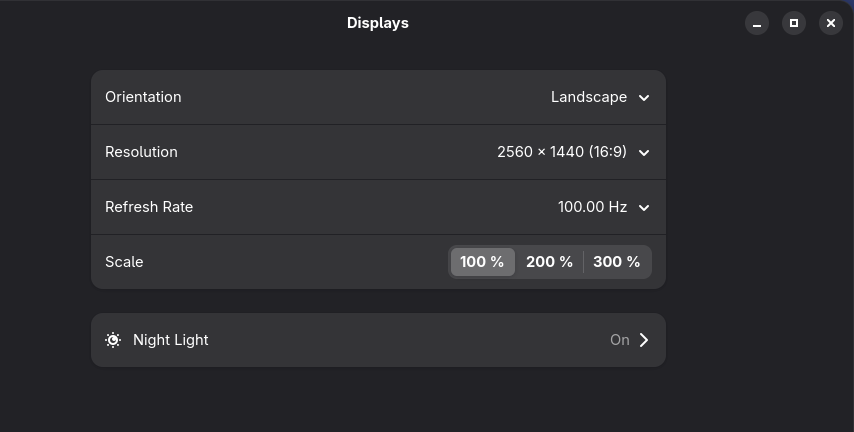Set display scale to 200 %

point(549,262)
